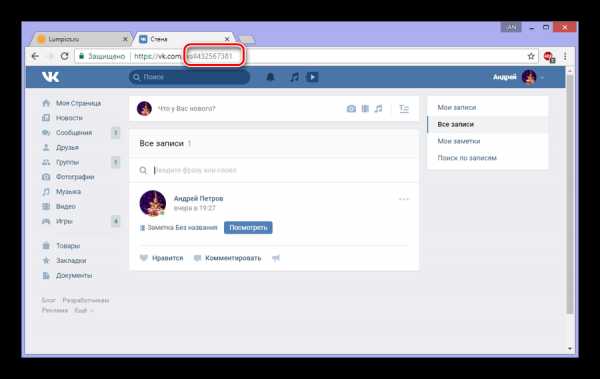
Task: Click the share megaphone icon on post
Action: tap(276, 258)
